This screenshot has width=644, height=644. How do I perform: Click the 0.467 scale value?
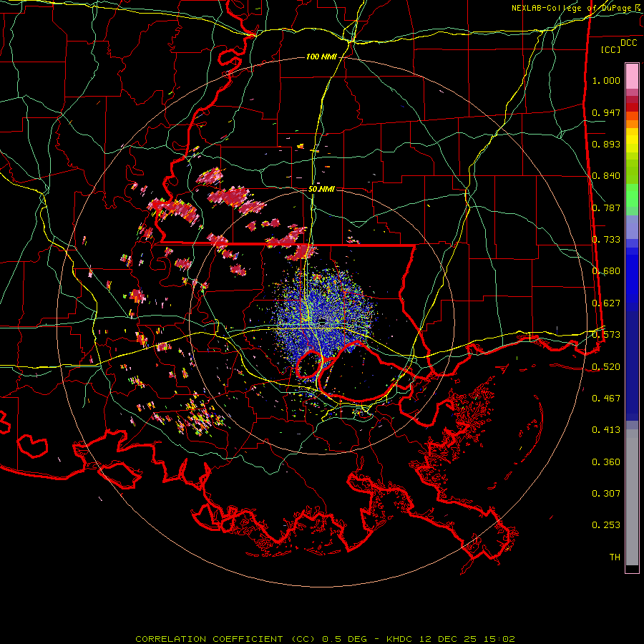tap(606, 399)
